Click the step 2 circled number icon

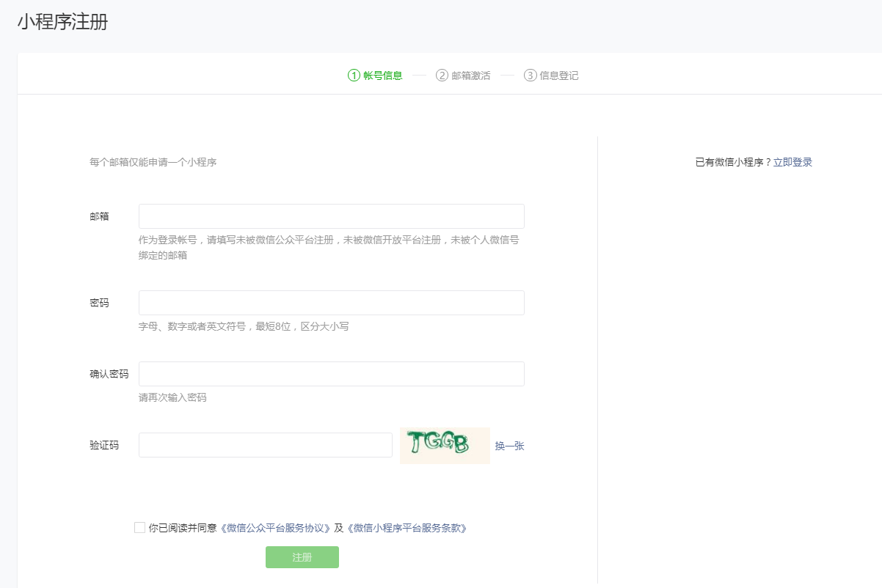click(x=442, y=76)
